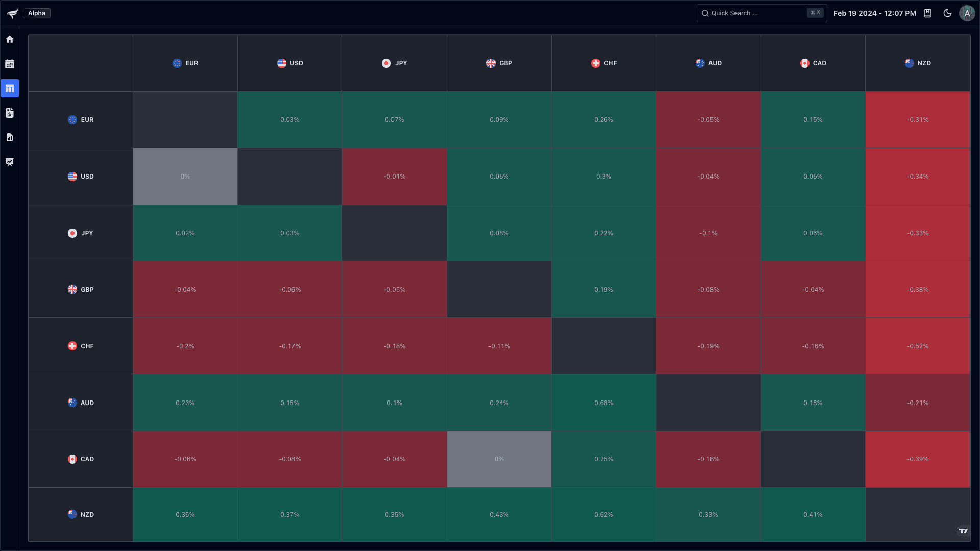Click the EUR/CHF cell showing 0.26%
This screenshot has width=980, height=551.
[604, 120]
